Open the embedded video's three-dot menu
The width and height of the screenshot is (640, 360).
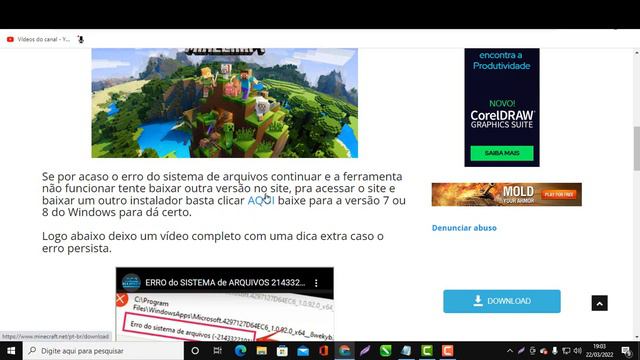point(316,282)
